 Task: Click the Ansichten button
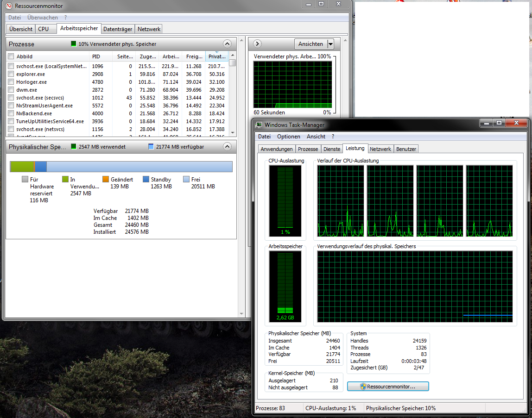(x=311, y=44)
